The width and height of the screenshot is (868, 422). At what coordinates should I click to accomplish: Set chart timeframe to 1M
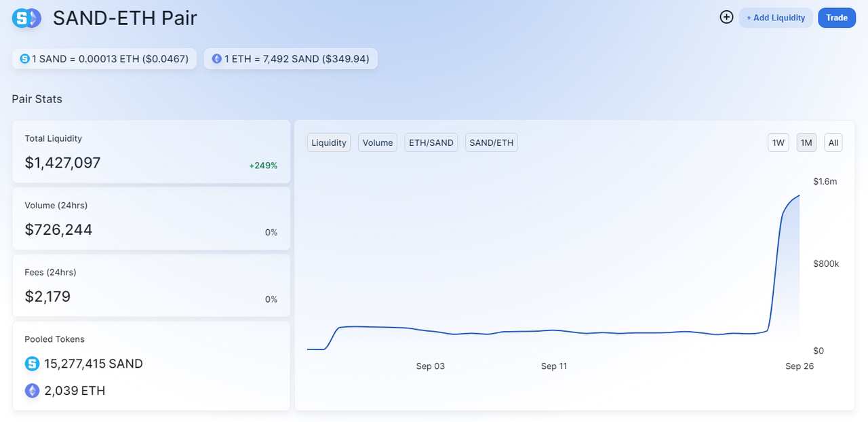(806, 142)
